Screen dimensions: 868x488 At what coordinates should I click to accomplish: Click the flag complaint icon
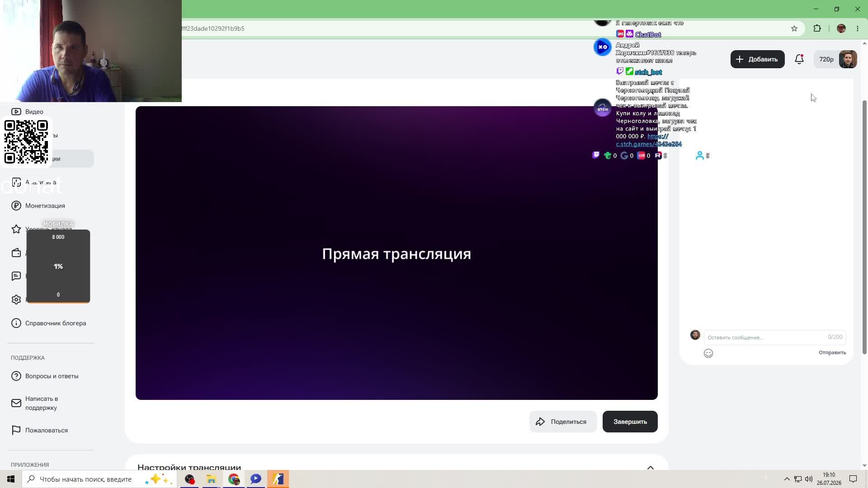[16, 430]
